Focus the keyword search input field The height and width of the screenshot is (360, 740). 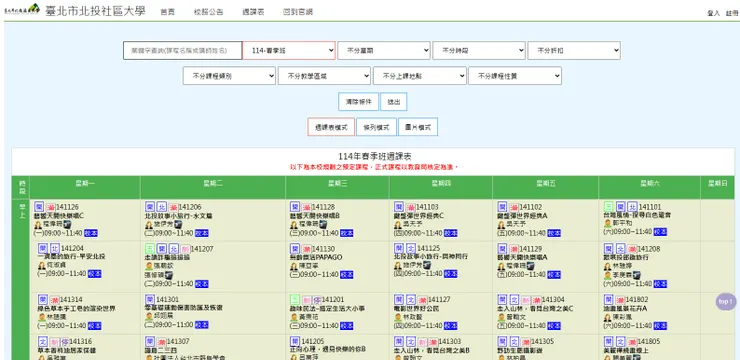(183, 50)
